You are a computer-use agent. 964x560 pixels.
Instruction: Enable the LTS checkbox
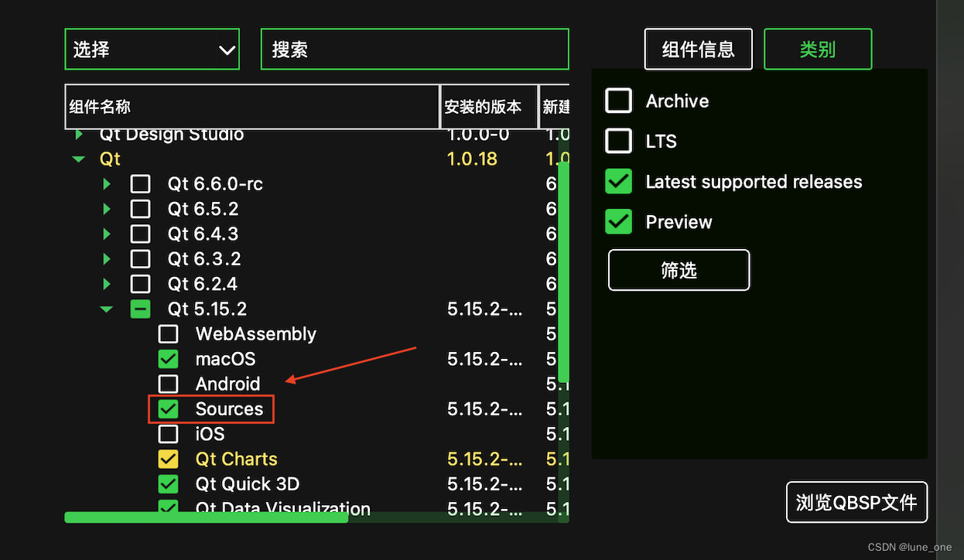coord(619,141)
